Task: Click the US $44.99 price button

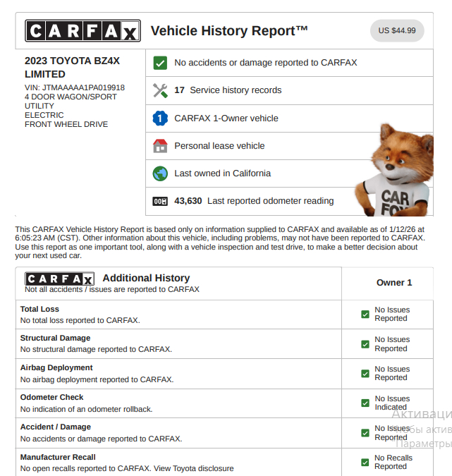Action: [x=397, y=31]
